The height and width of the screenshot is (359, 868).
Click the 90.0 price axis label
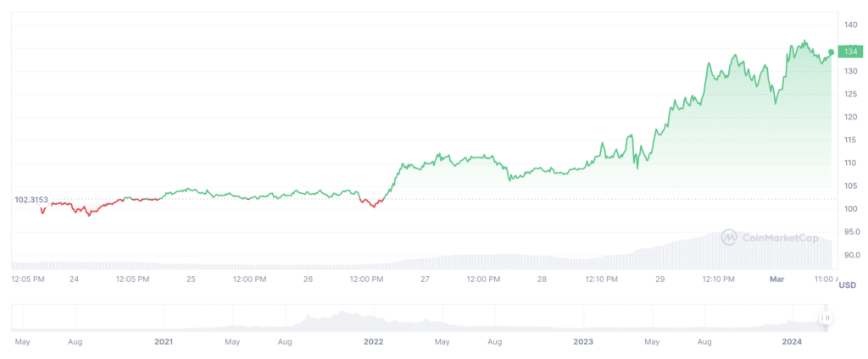(850, 255)
